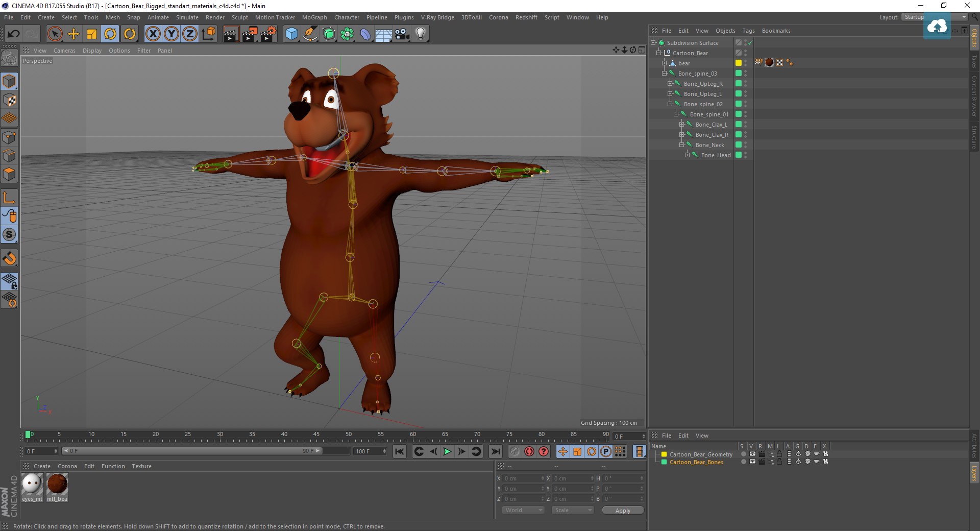Add a Floor scene object
Image resolution: width=980 pixels, height=531 pixels.
[383, 34]
